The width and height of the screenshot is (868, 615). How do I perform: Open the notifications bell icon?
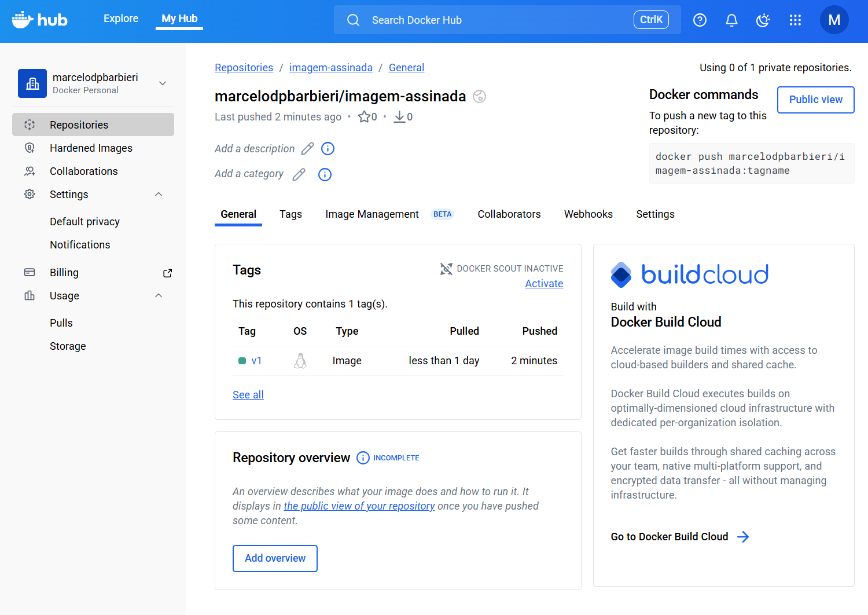(x=731, y=20)
